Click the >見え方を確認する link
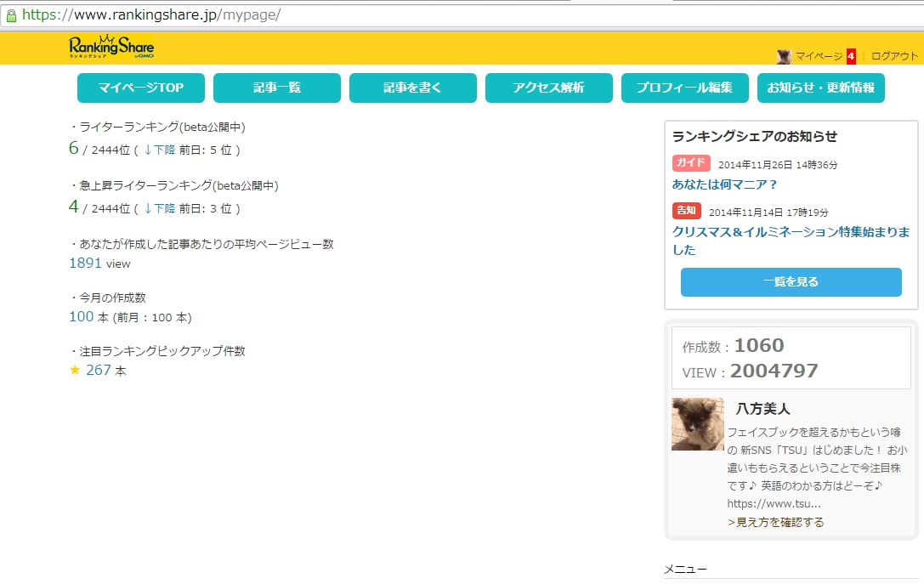This screenshot has width=924, height=584. click(x=775, y=522)
